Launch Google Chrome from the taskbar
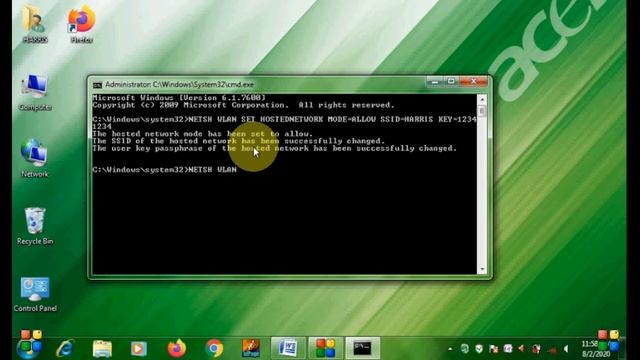Image resolution: width=640 pixels, height=360 pixels. (x=214, y=348)
